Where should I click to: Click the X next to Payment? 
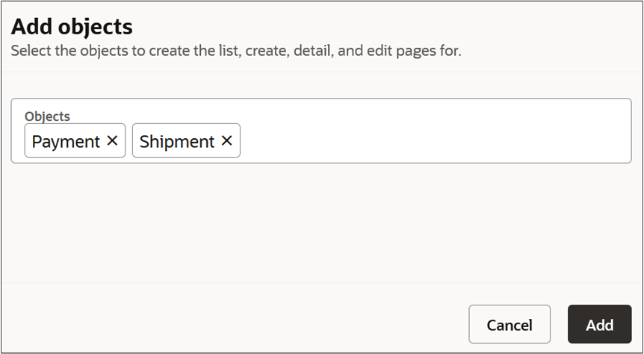112,140
